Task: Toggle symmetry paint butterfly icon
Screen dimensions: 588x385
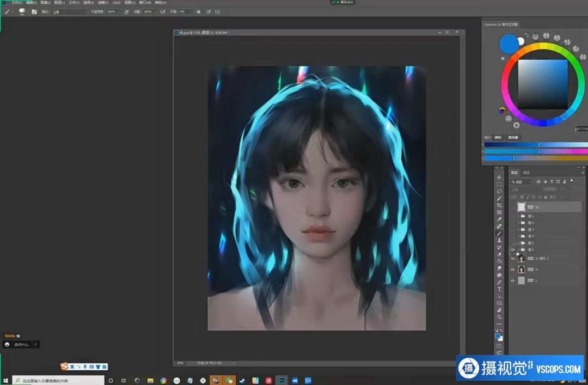Action: tap(217, 11)
